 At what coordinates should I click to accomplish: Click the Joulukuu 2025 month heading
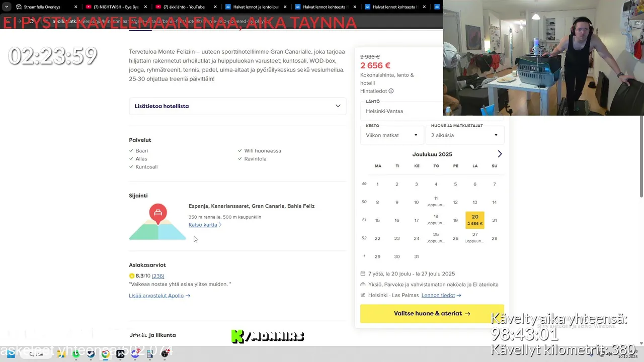click(x=432, y=154)
